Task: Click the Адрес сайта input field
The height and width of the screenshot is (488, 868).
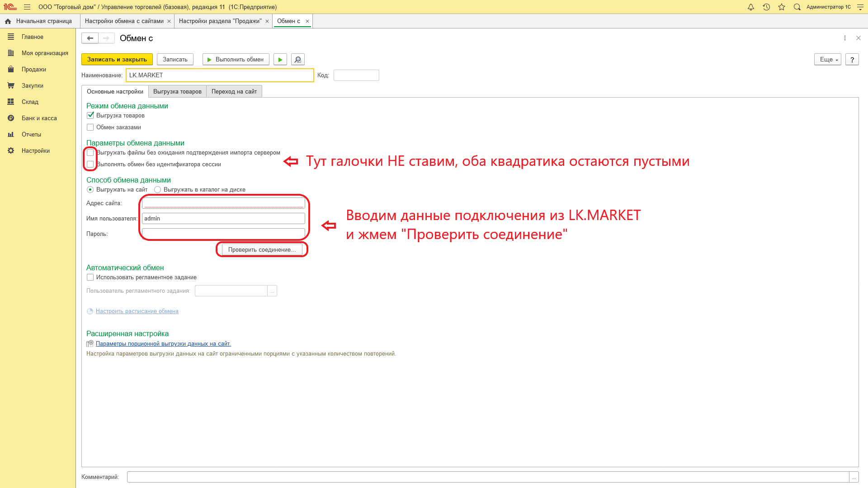Action: coord(223,203)
